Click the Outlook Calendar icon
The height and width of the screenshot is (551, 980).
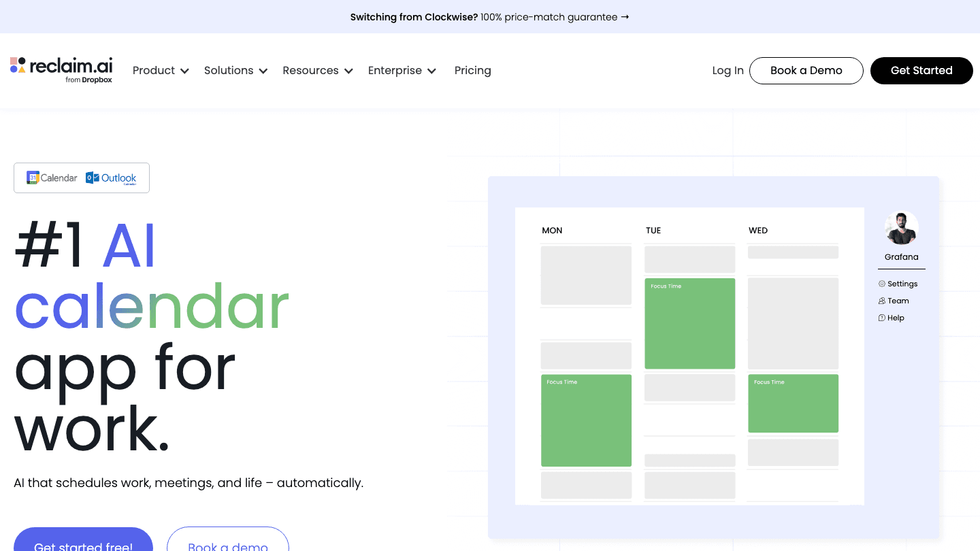[x=111, y=178]
